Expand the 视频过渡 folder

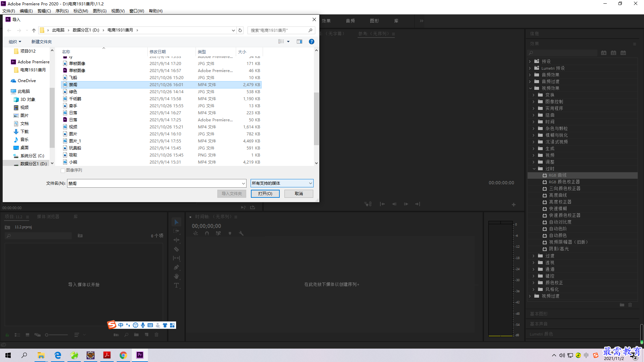point(530,296)
